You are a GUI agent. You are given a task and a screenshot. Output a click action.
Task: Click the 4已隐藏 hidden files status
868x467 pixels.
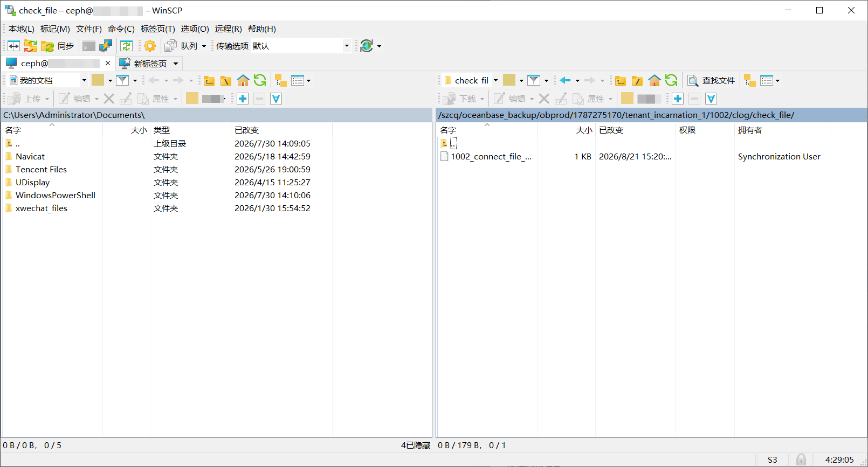[416, 445]
